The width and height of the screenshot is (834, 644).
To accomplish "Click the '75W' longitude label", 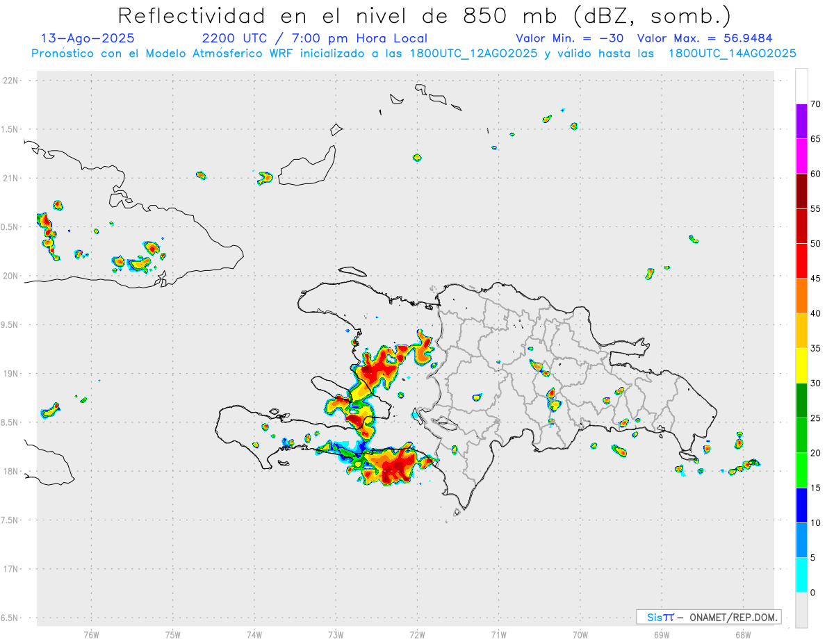I will point(173,634).
